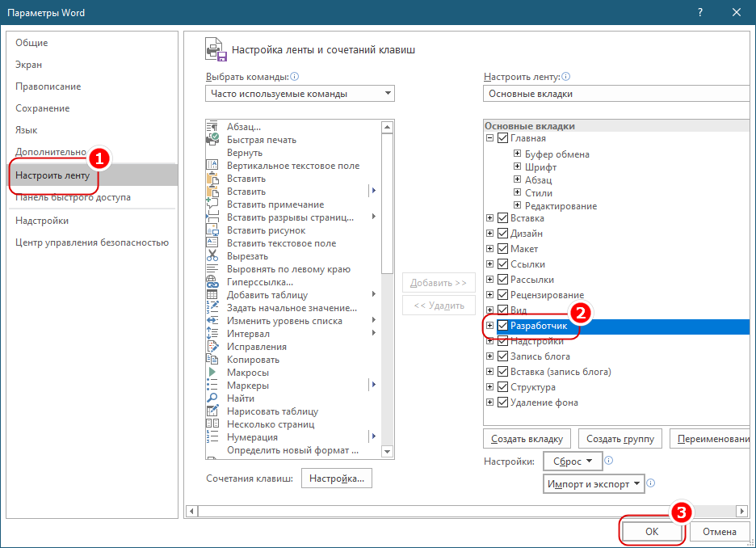Open Центр управления безопасностью category
The height and width of the screenshot is (548, 756).
[92, 242]
